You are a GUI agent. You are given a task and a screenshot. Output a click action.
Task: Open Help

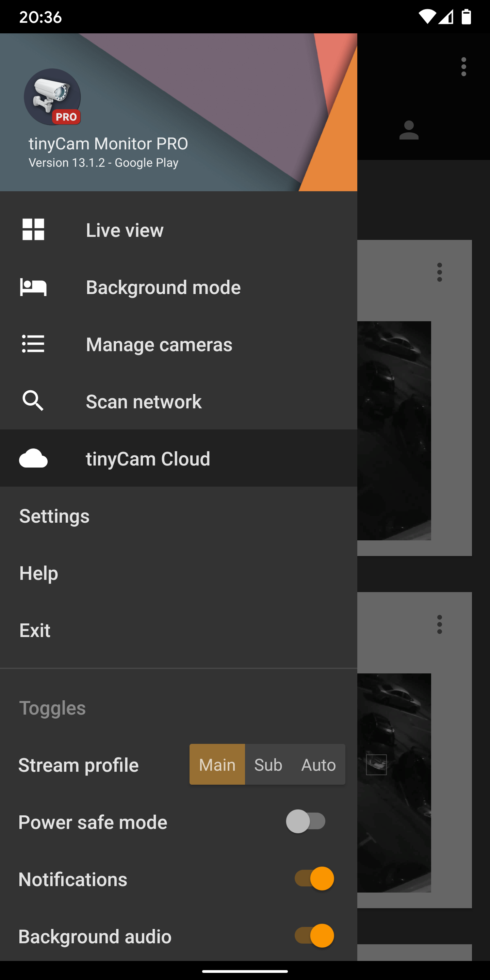click(x=178, y=573)
